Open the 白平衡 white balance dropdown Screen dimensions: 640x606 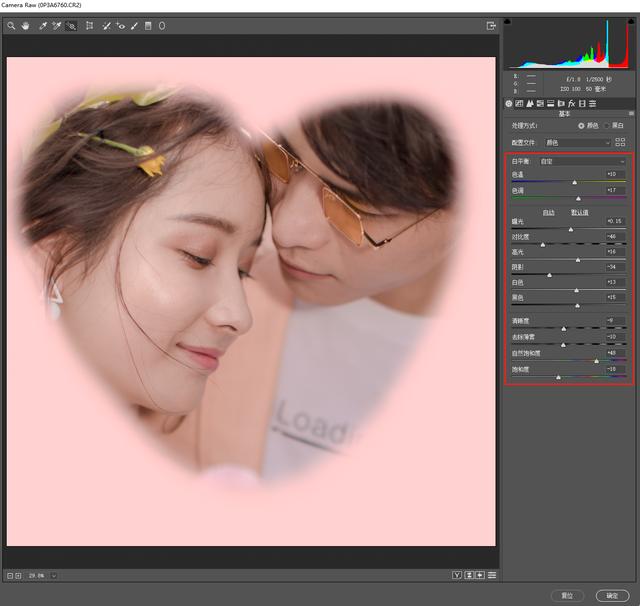point(582,162)
